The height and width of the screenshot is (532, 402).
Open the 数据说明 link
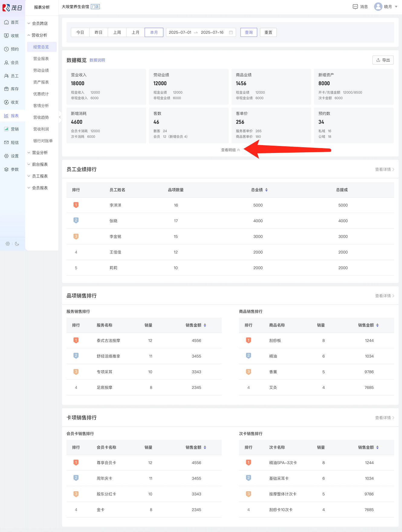pyautogui.click(x=97, y=60)
